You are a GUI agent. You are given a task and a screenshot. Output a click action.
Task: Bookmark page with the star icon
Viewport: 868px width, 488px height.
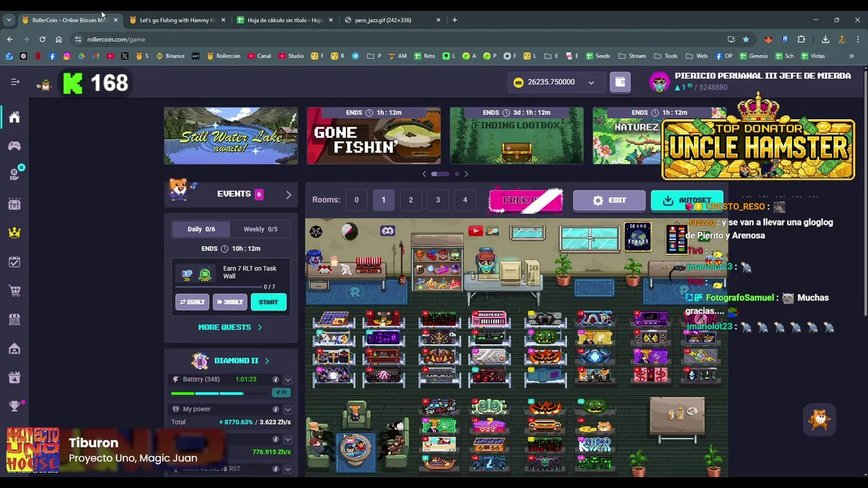(x=745, y=39)
